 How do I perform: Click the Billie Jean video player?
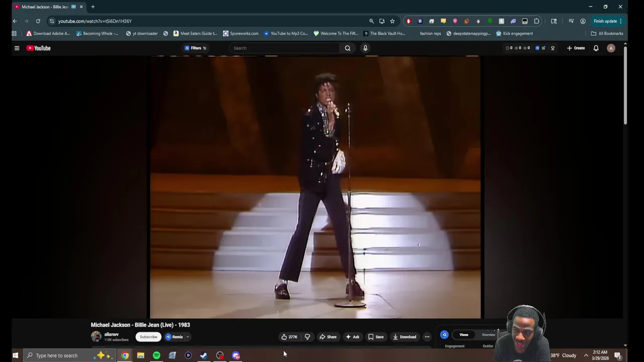(x=315, y=187)
